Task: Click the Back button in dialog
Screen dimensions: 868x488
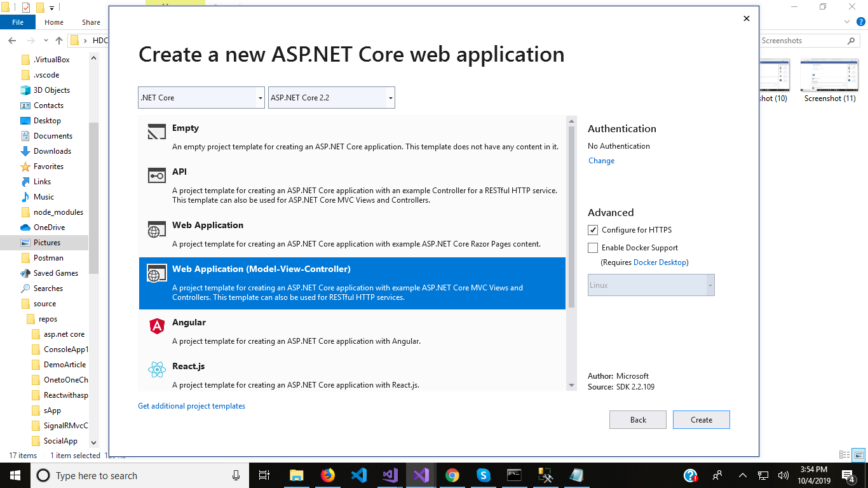Action: click(638, 420)
